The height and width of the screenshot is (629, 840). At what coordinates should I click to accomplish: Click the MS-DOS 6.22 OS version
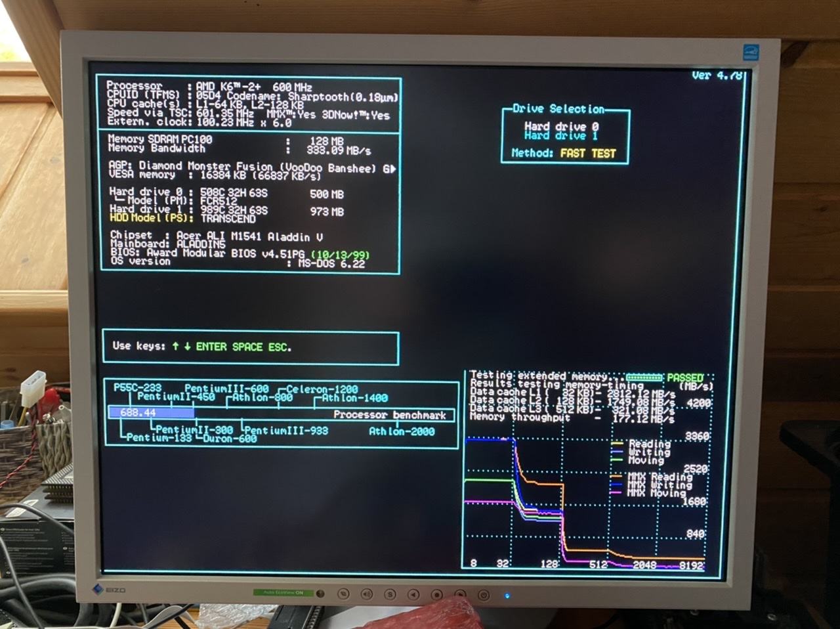(331, 263)
